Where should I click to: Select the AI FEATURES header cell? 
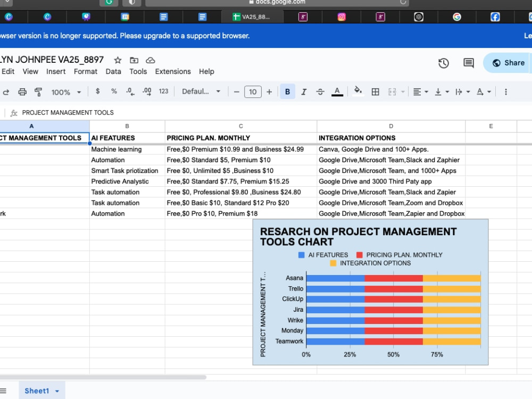[127, 138]
